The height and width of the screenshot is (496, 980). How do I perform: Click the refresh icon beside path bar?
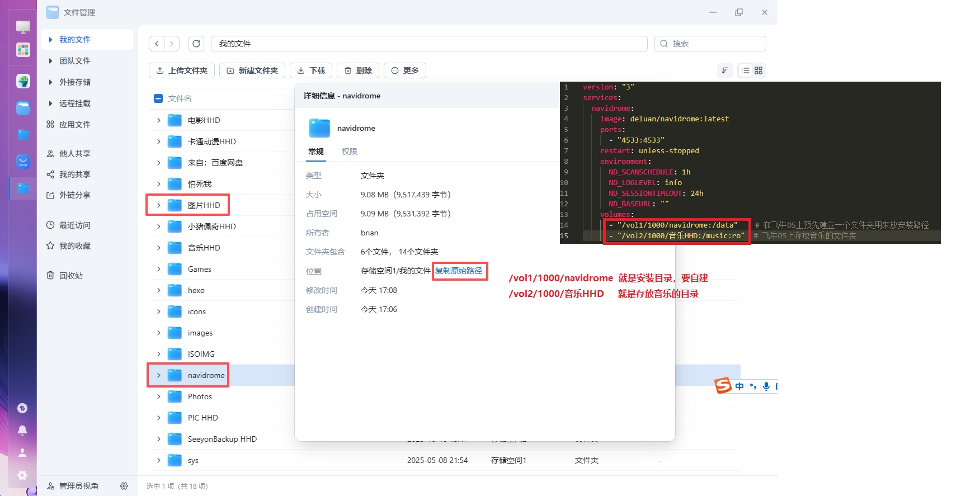click(x=196, y=44)
